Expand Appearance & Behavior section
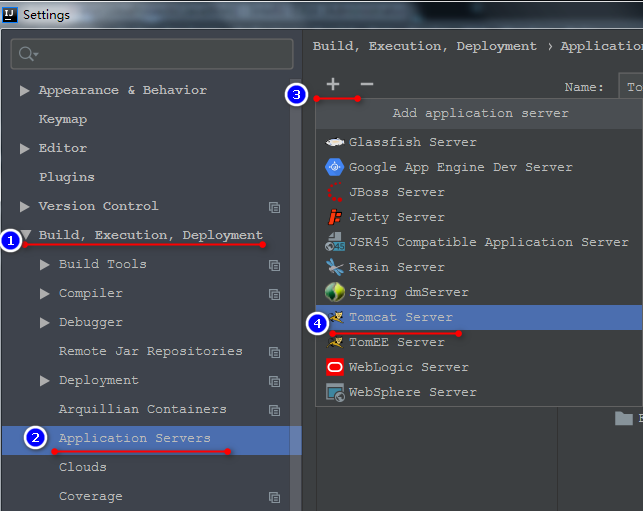 click(25, 91)
